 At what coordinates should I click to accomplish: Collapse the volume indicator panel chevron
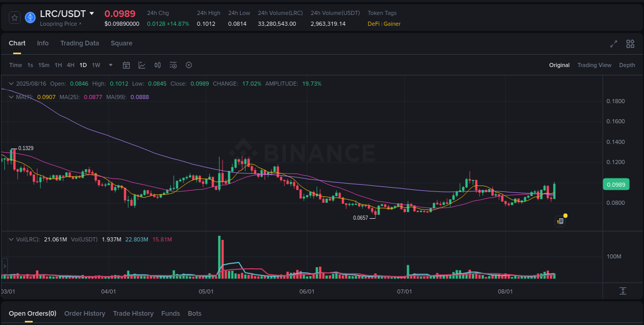click(x=11, y=239)
